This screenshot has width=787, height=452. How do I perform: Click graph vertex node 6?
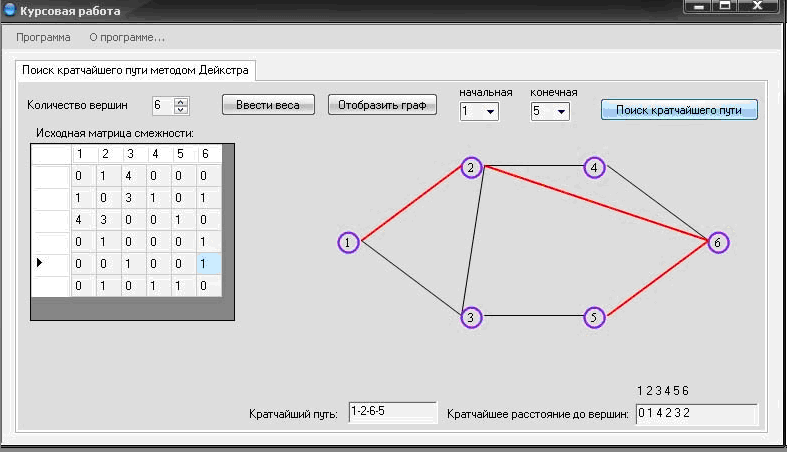tap(718, 243)
